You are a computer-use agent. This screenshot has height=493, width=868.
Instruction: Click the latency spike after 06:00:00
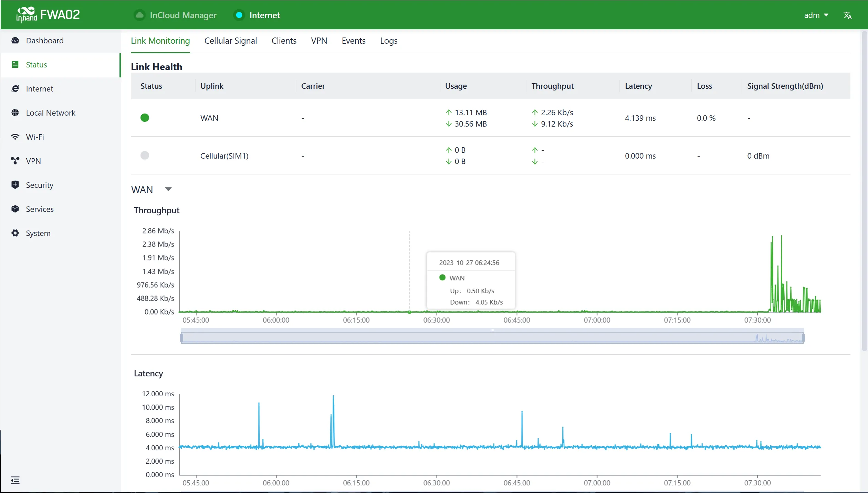pos(333,421)
